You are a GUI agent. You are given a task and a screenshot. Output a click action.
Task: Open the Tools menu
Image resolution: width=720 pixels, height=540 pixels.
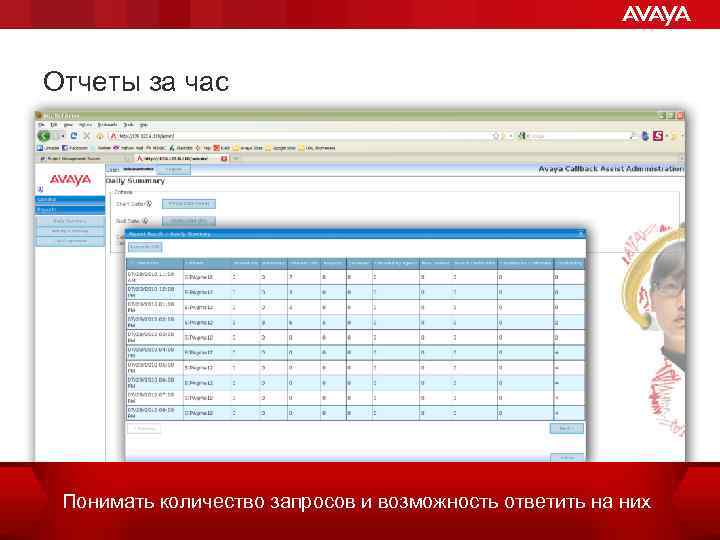point(129,124)
